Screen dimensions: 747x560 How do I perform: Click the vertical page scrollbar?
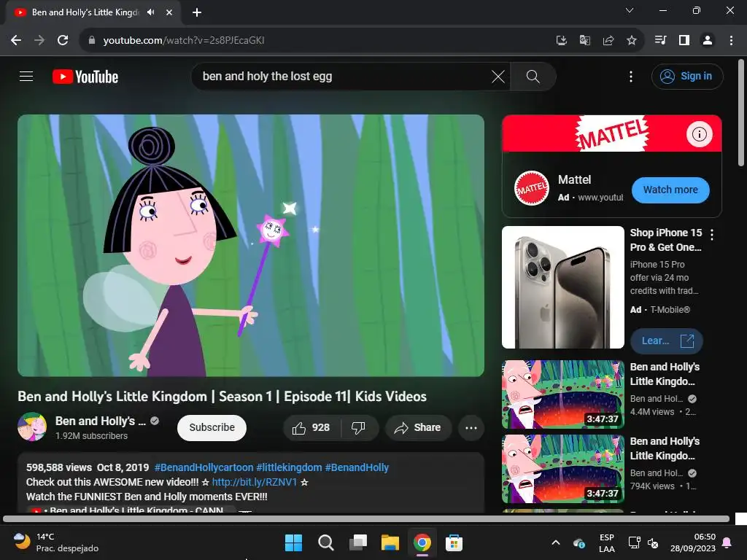741,113
